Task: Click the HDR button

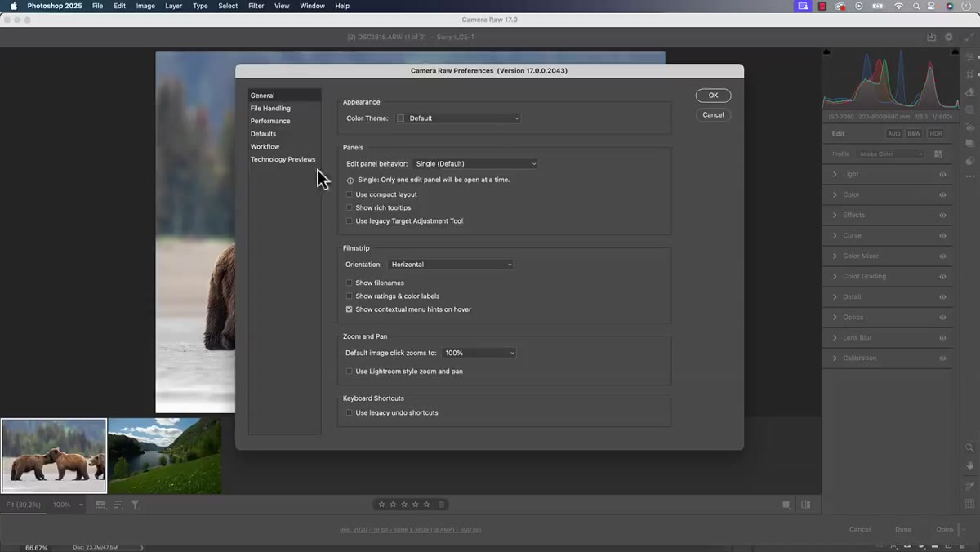Action: pyautogui.click(x=936, y=133)
